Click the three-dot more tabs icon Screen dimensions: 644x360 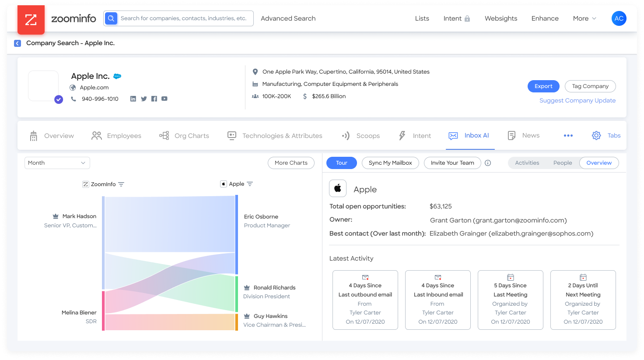[568, 136]
